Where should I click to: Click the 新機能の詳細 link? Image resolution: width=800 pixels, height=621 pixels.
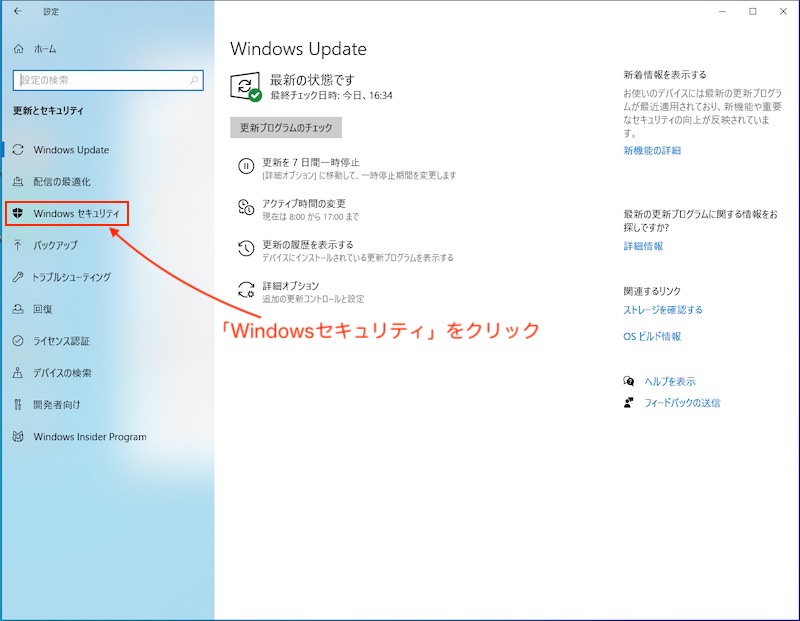652,151
